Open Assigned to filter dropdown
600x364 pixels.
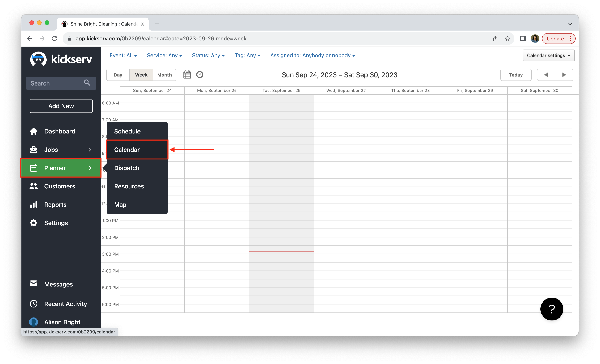(312, 56)
